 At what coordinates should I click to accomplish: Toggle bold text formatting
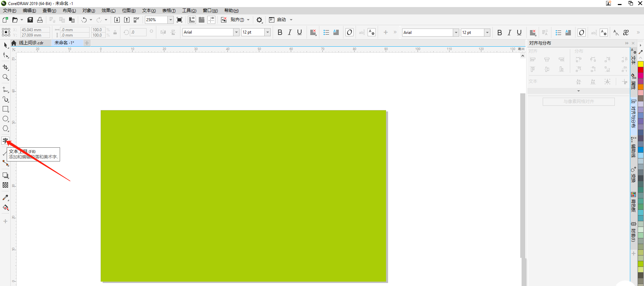point(280,32)
